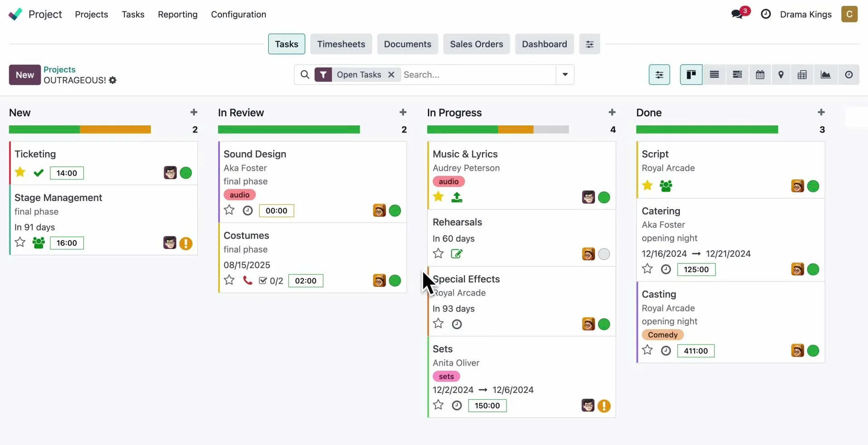868x445 pixels.
Task: Open the graph view
Action: [x=825, y=75]
